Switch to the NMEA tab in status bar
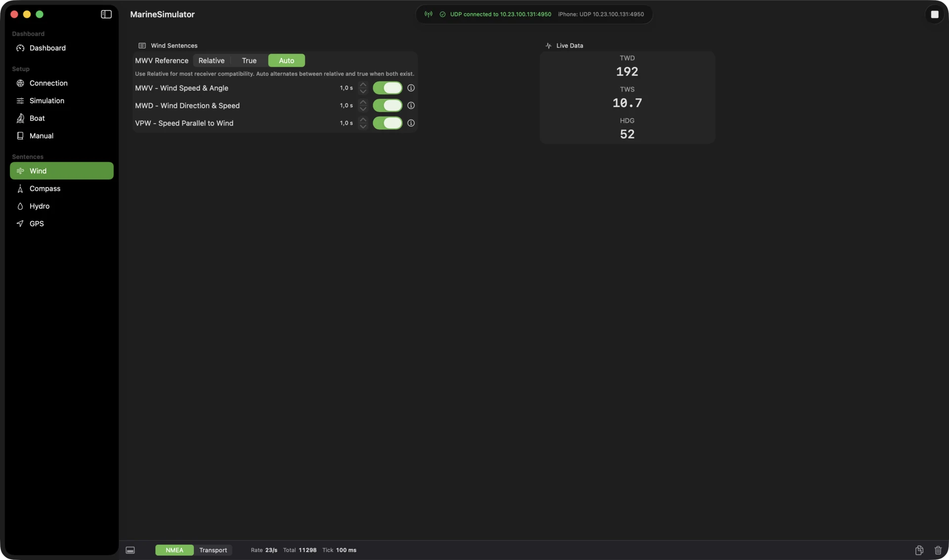949x560 pixels. tap(174, 550)
